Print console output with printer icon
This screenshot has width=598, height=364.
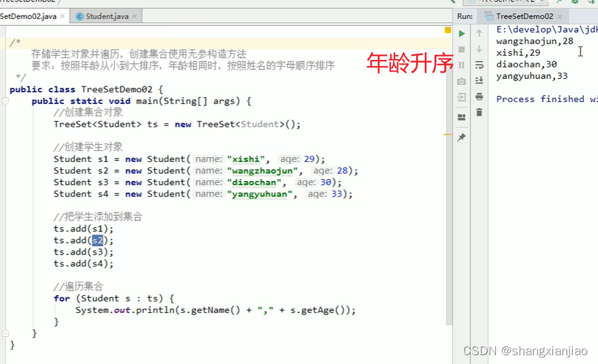[479, 97]
